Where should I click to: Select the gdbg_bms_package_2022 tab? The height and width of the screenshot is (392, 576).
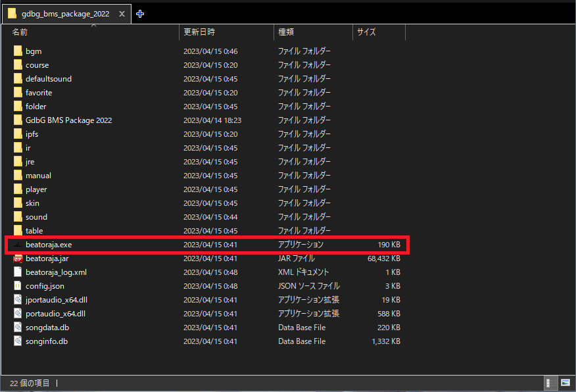(x=66, y=14)
